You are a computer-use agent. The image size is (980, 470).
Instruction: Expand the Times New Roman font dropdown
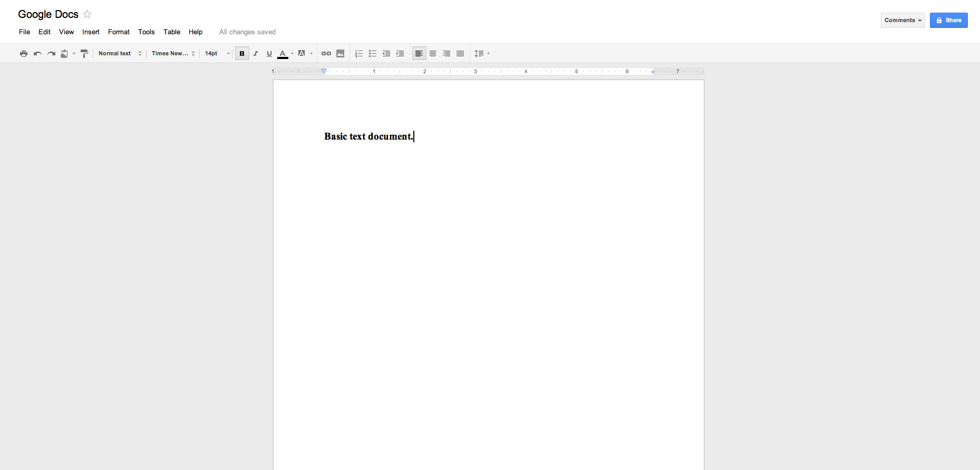(173, 54)
